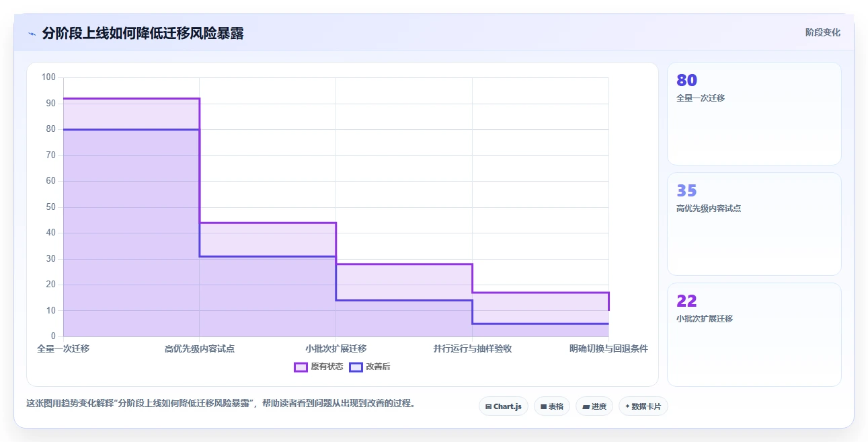Click y-axis tick label 90
The image size is (868, 442).
point(50,104)
